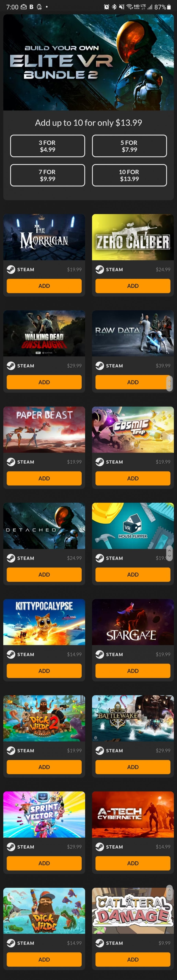Click the Steam icon under Zero Caliber

tap(100, 269)
